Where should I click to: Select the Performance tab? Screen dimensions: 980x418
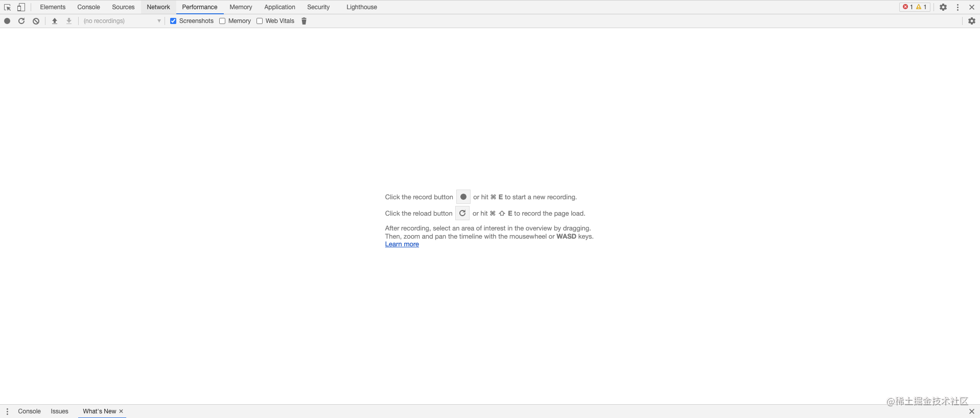click(200, 7)
